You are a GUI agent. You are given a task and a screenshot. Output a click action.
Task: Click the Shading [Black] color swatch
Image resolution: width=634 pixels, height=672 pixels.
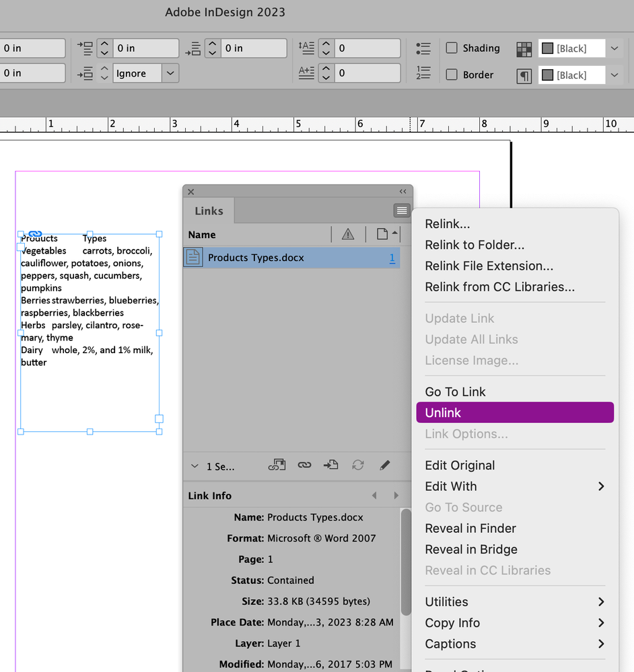coord(547,48)
